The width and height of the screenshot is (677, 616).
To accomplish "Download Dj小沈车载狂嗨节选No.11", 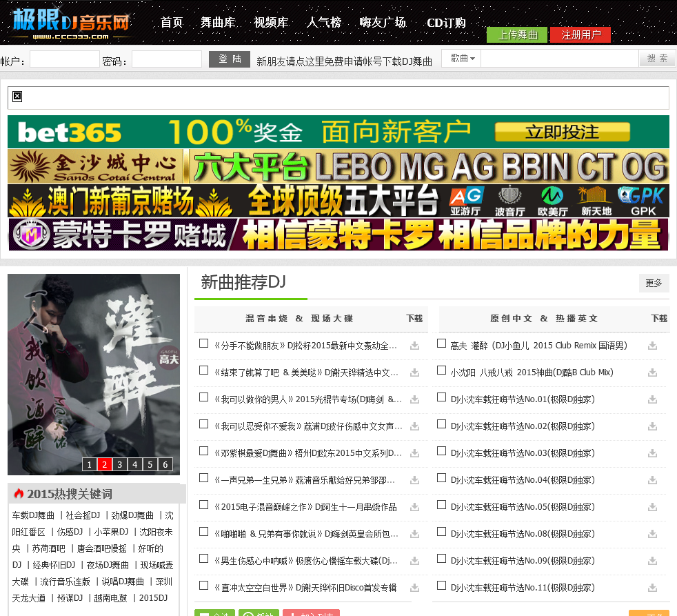I will click(x=652, y=588).
